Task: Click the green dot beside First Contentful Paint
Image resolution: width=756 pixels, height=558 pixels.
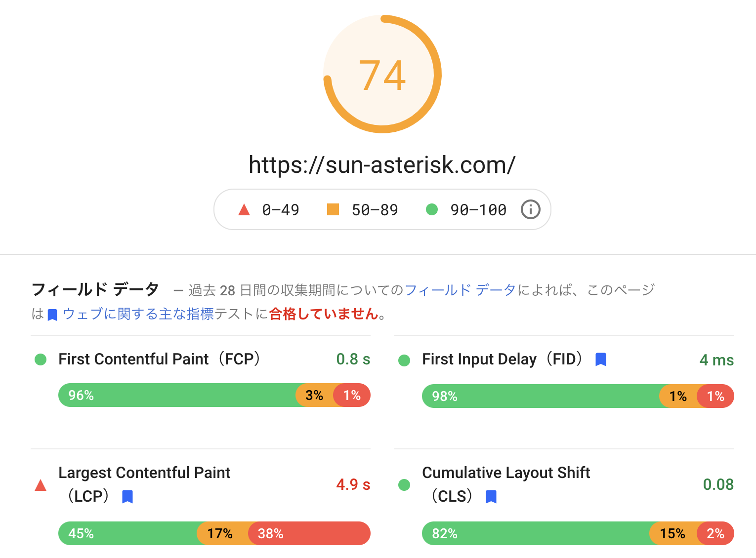Action: coord(41,359)
